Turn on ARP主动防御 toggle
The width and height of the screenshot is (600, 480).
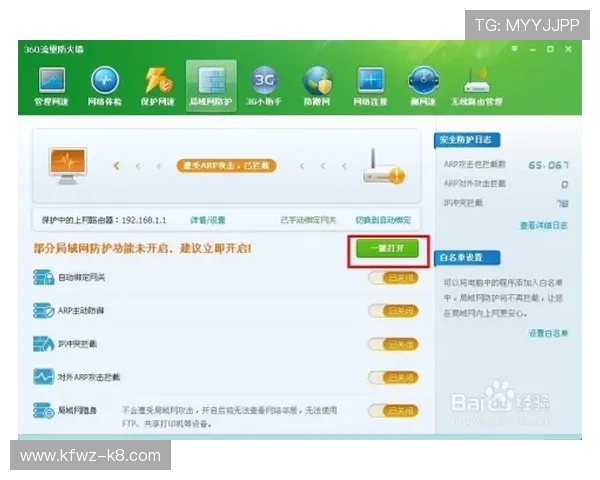coord(393,311)
